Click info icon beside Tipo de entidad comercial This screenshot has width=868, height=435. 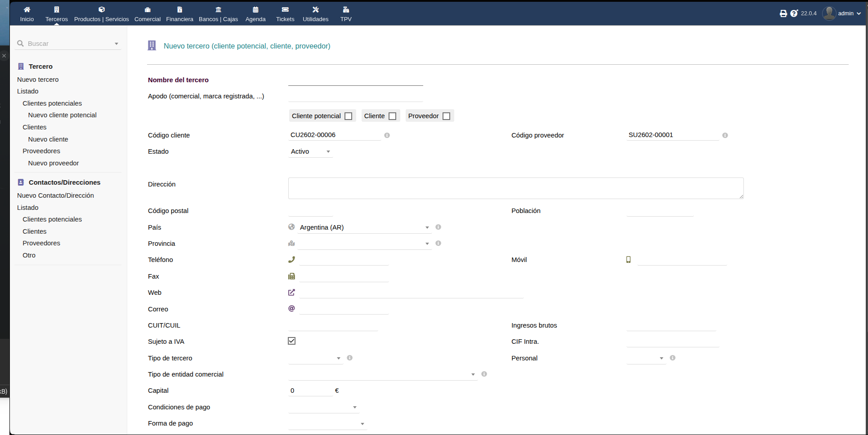pyautogui.click(x=484, y=374)
